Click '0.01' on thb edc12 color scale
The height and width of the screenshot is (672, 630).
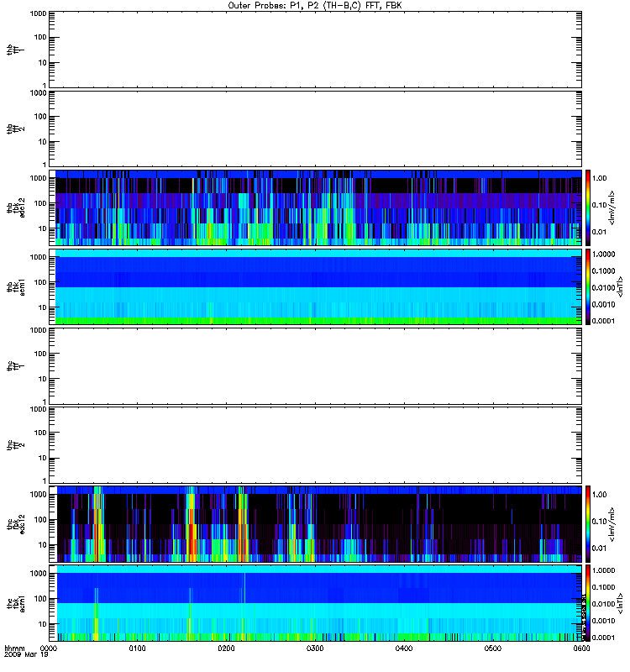pyautogui.click(x=600, y=233)
